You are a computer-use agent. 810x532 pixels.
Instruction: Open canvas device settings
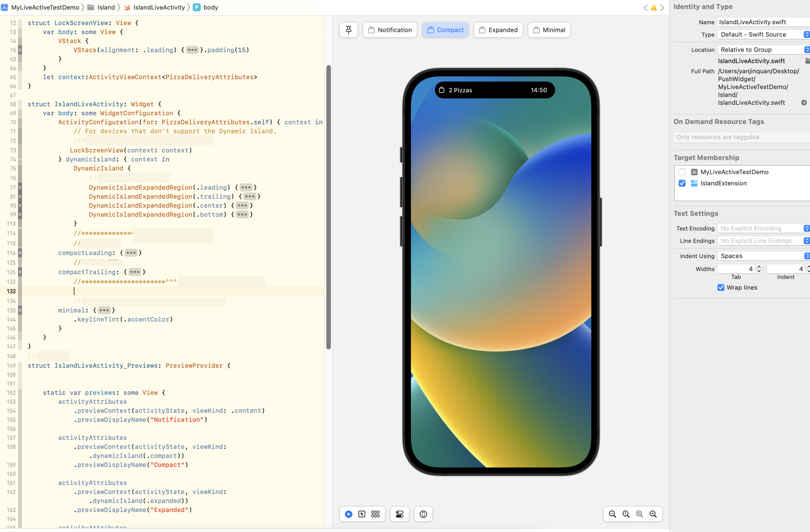(x=400, y=514)
